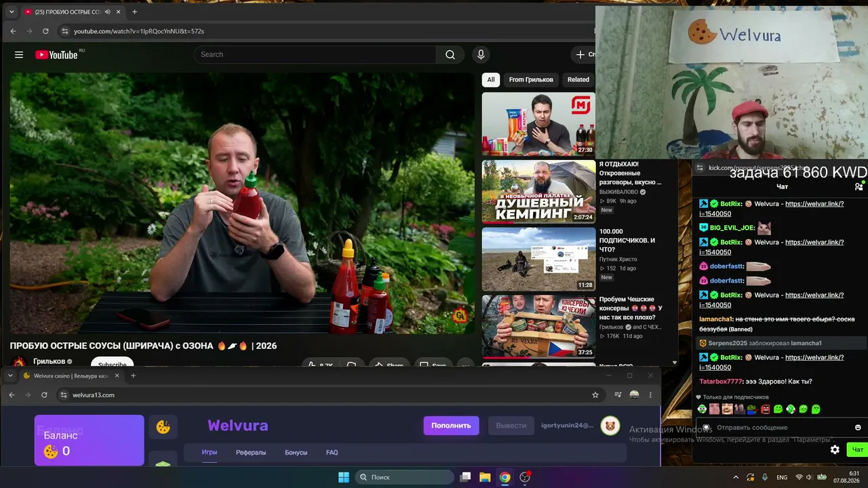The image size is (868, 488).
Task: Switch to the Игры tab
Action: [x=210, y=453]
